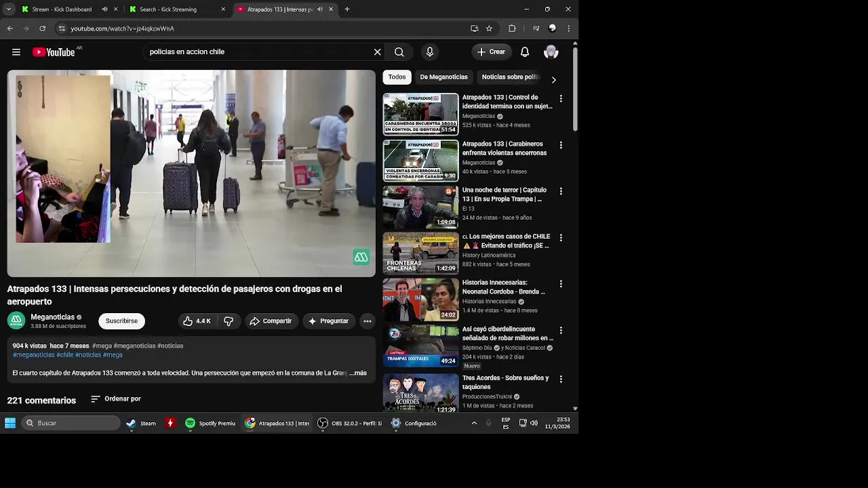The height and width of the screenshot is (488, 868).
Task: Open the #meganoticias hashtag link
Action: (33, 355)
